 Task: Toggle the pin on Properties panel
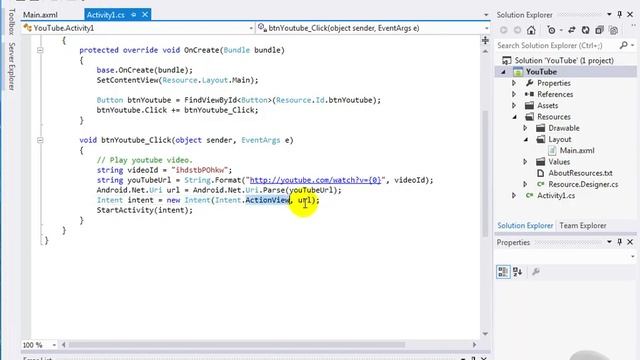(x=620, y=242)
